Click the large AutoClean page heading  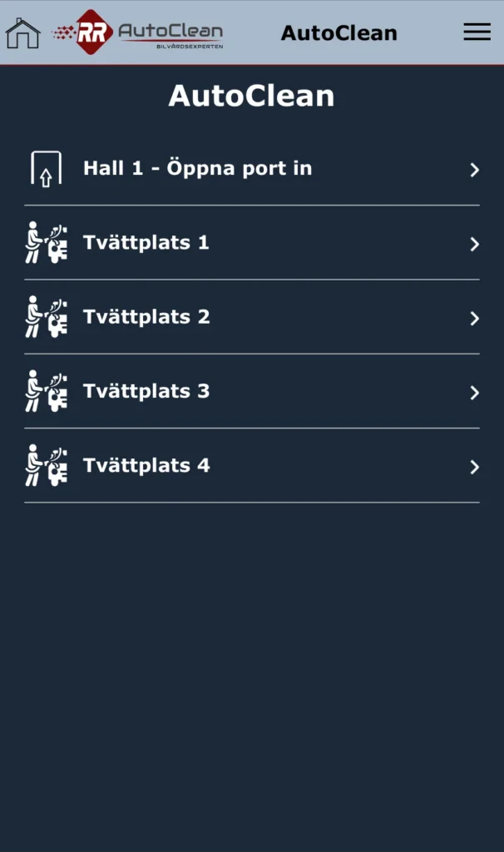[251, 97]
